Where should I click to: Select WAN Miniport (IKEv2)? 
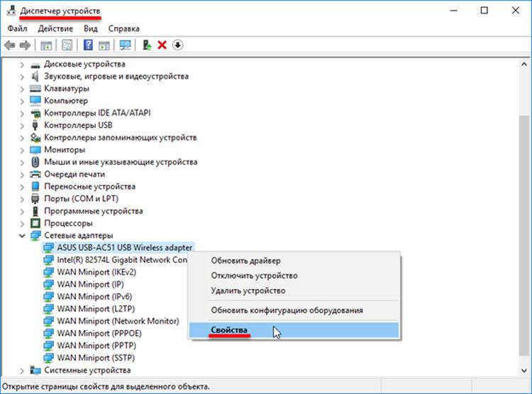[96, 272]
